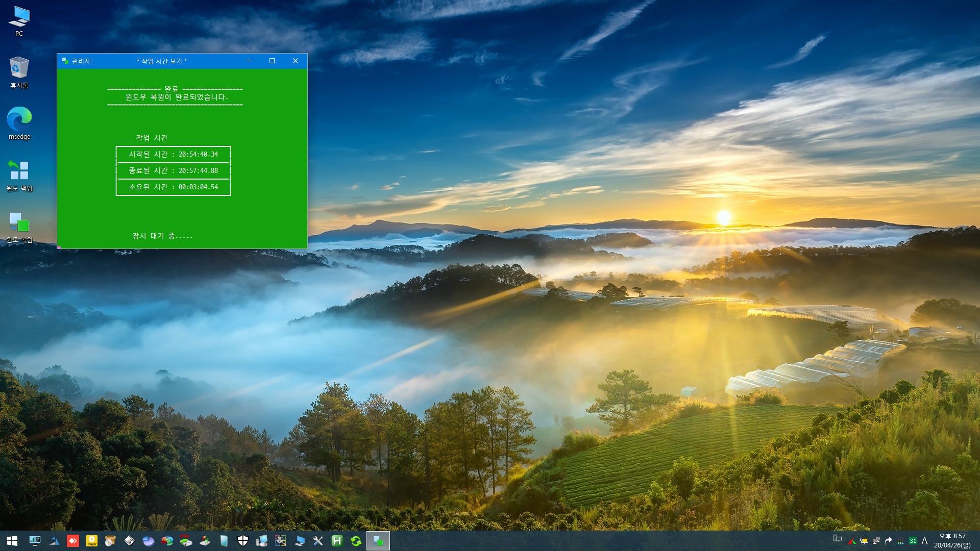Minimize the 작업 시간 보기 console window
The width and height of the screenshot is (980, 551).
point(249,61)
